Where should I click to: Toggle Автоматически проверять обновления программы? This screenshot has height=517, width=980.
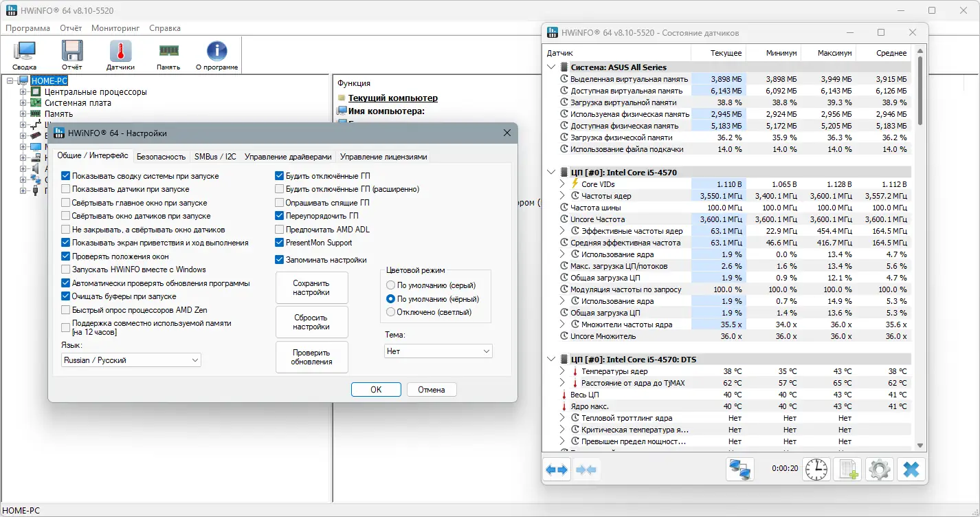[66, 283]
